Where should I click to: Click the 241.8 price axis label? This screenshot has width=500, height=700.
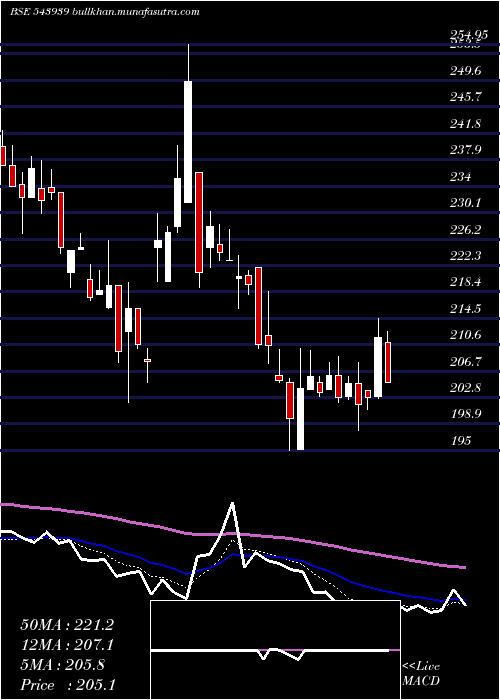pos(465,124)
